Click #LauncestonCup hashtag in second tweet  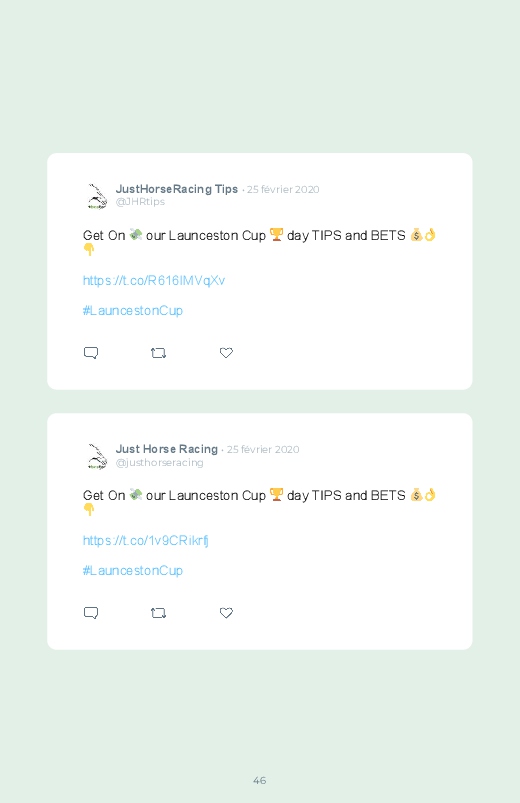point(133,571)
